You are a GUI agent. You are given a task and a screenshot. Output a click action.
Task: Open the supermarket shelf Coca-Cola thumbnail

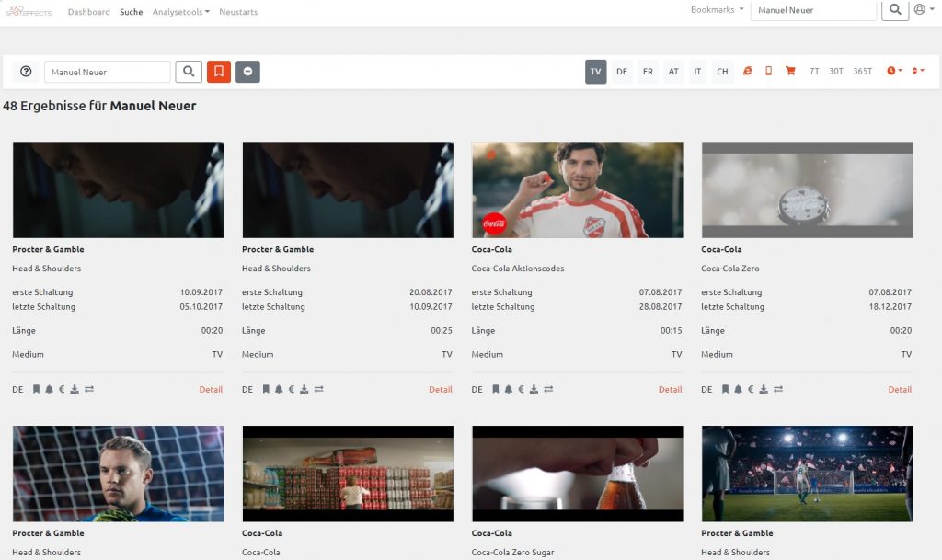348,474
